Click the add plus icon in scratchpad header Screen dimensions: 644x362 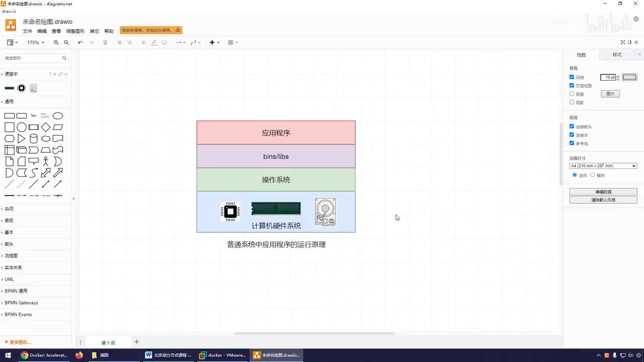pyautogui.click(x=55, y=74)
